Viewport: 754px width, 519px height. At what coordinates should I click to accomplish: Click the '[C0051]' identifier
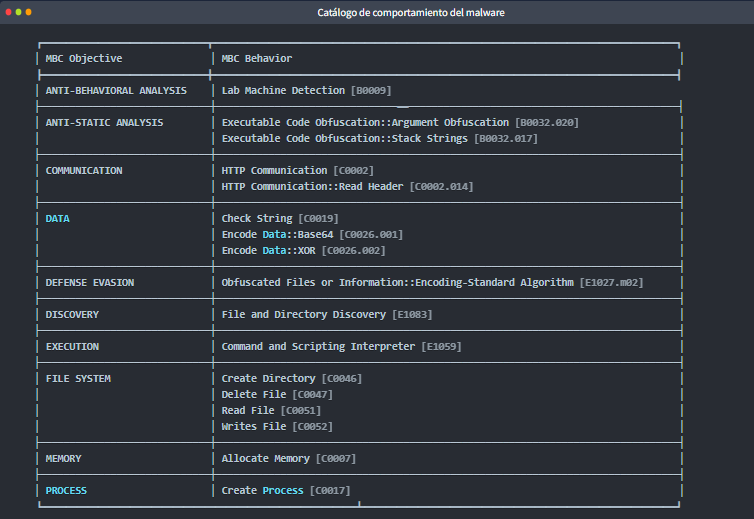pyautogui.click(x=301, y=411)
